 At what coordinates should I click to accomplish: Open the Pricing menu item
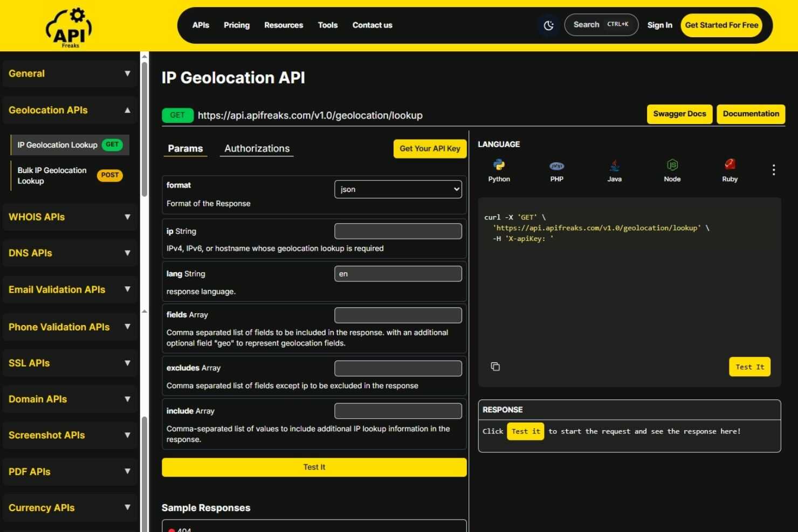click(x=237, y=25)
